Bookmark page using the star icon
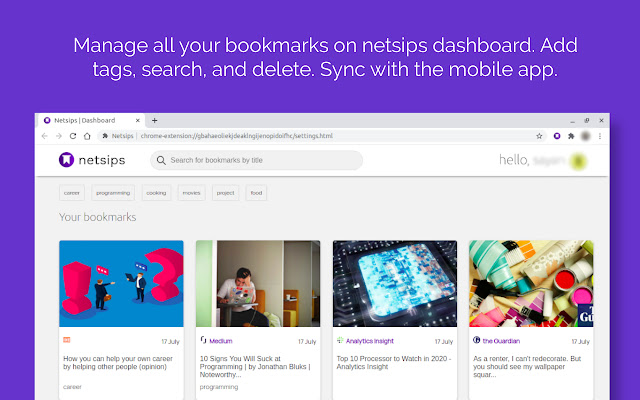Image resolution: width=640 pixels, height=400 pixels. coord(540,136)
